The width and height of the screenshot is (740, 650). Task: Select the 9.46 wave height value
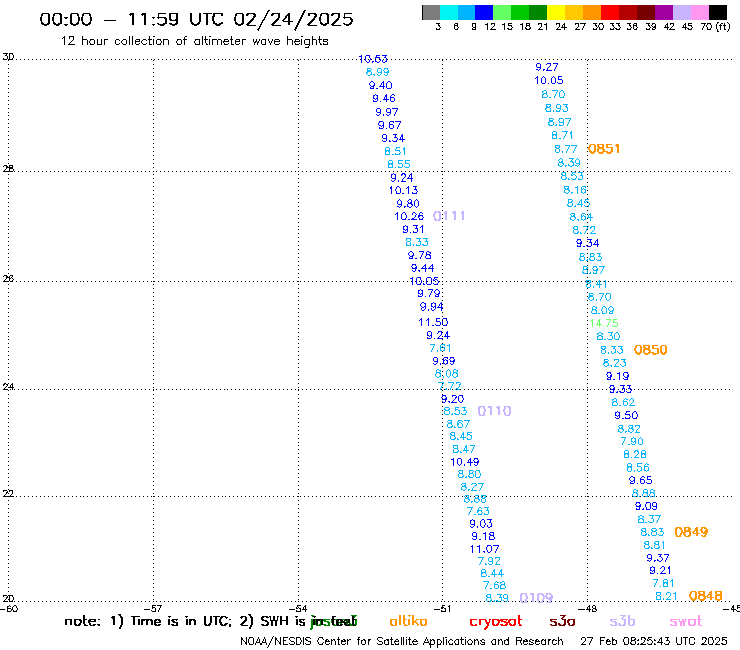(384, 99)
